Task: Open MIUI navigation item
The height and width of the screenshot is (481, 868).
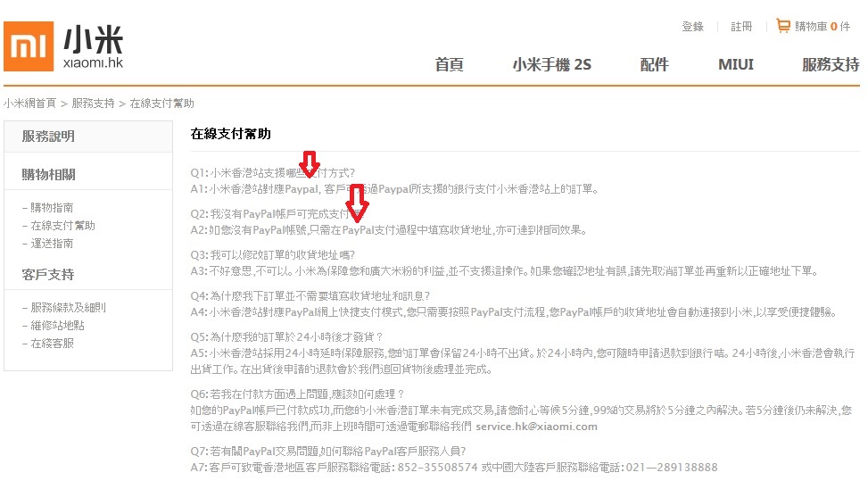Action: click(x=736, y=65)
